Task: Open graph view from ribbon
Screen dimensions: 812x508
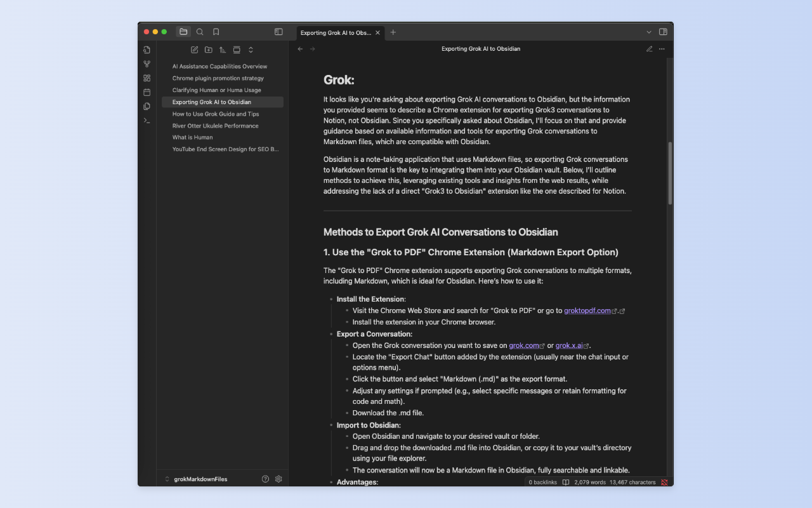Action: click(x=147, y=64)
